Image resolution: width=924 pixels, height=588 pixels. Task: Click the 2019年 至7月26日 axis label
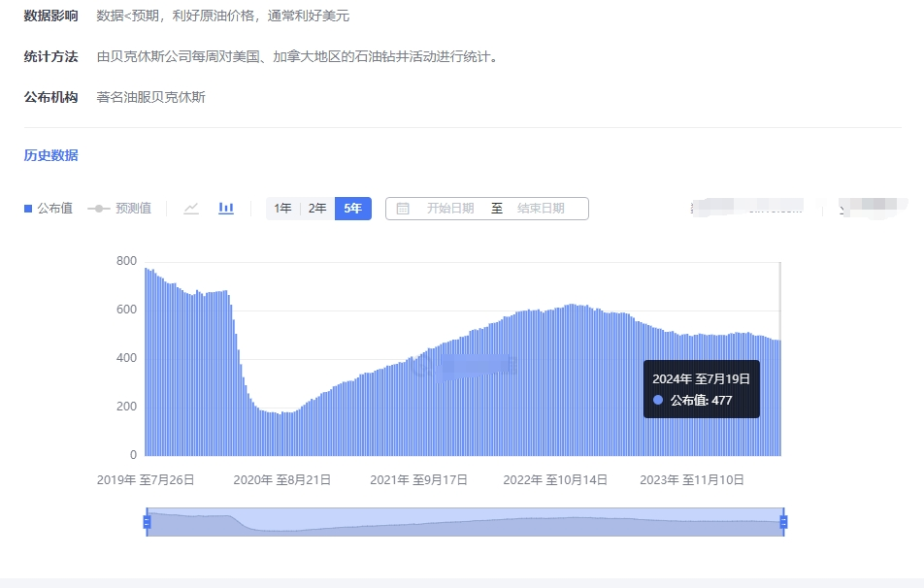(x=146, y=479)
